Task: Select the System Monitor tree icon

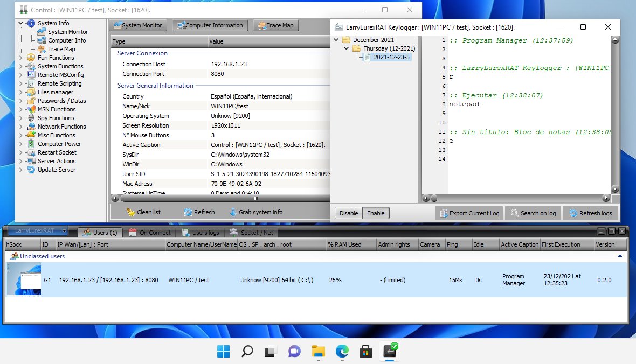Action: click(42, 32)
